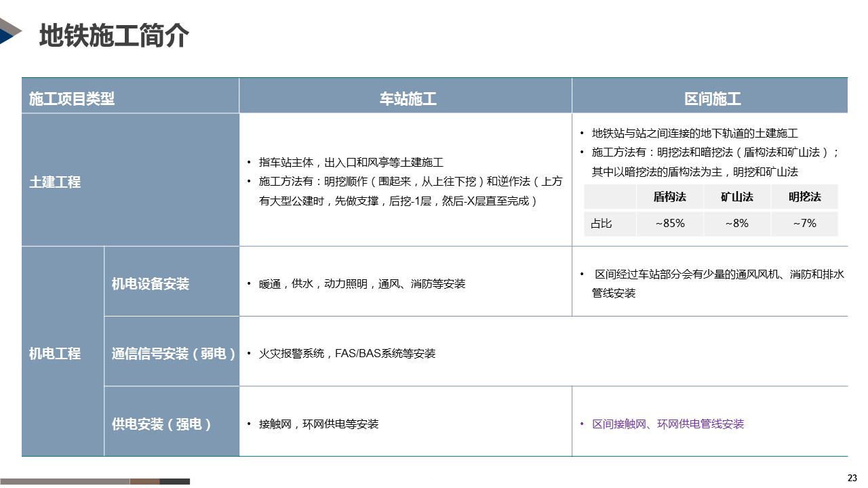Click the slide title 地铁施工简介

tap(114, 35)
